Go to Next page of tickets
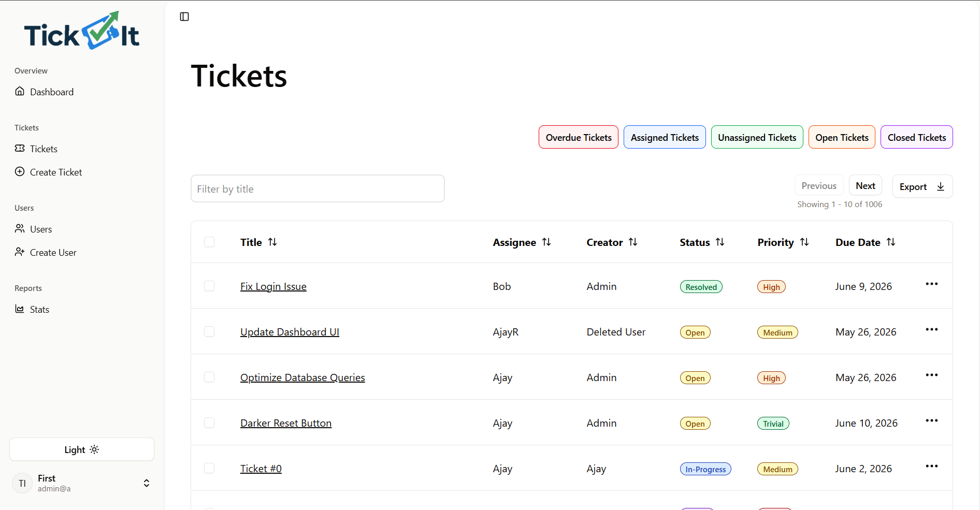 coord(866,185)
